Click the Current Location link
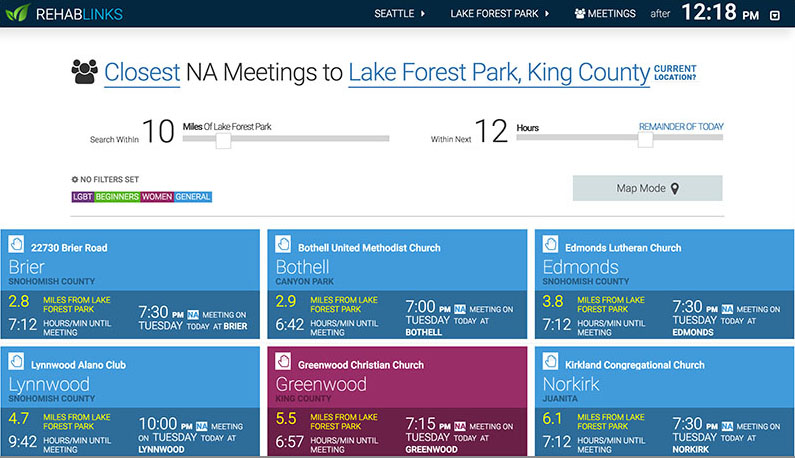Image resolution: width=795 pixels, height=458 pixels. [675, 73]
